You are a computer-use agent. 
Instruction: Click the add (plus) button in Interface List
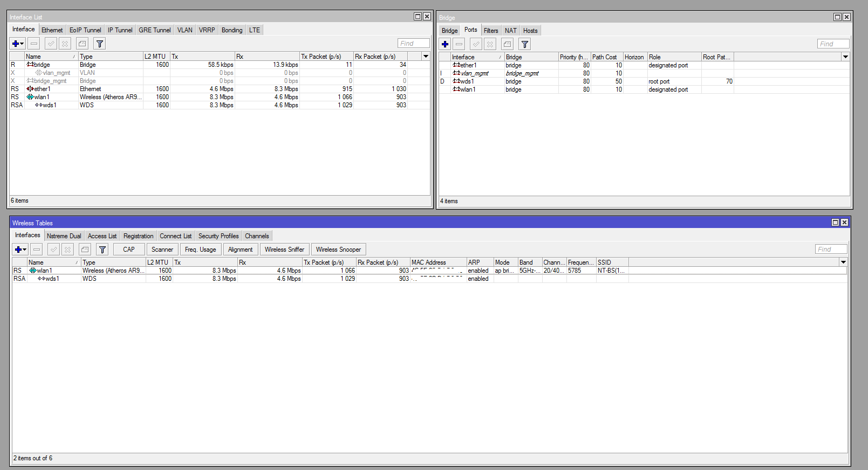pyautogui.click(x=16, y=44)
